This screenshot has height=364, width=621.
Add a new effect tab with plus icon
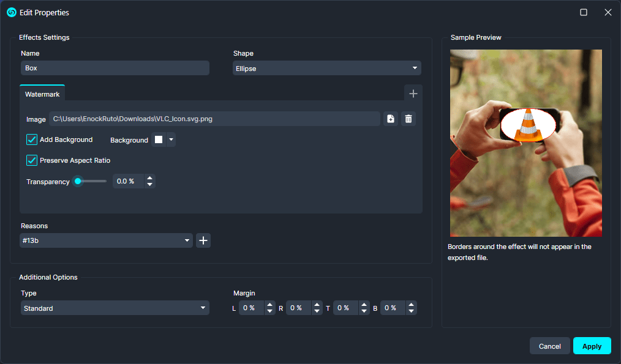point(413,94)
